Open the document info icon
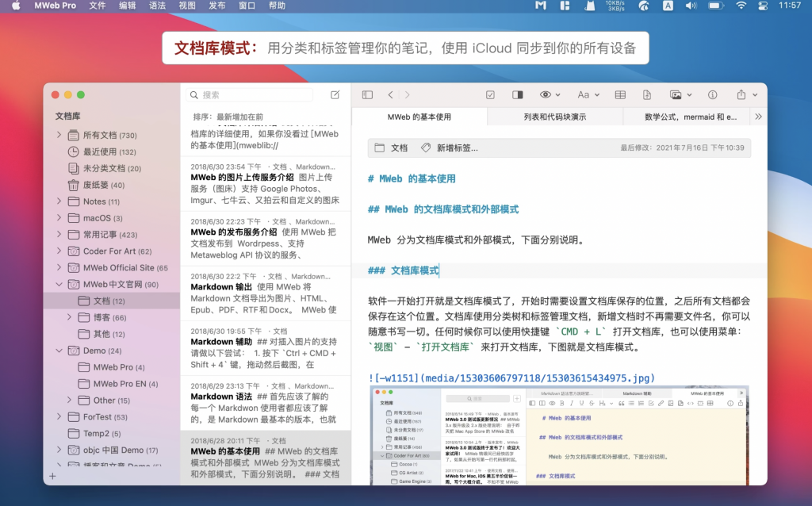 pyautogui.click(x=714, y=94)
